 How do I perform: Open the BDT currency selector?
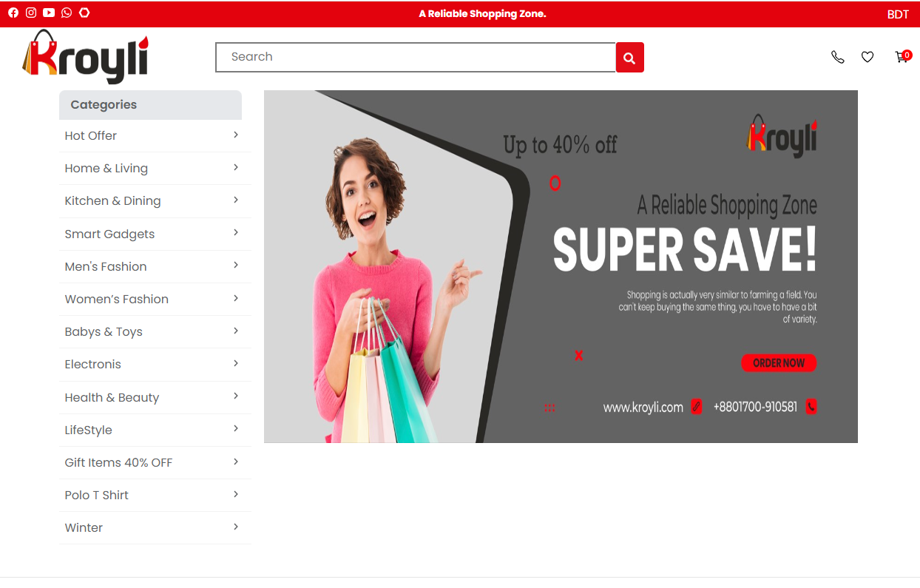coord(898,15)
